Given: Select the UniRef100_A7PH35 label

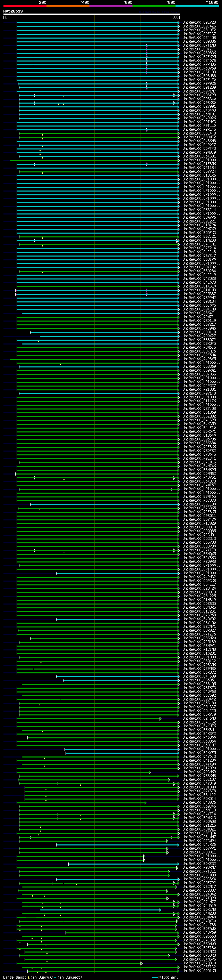Looking at the screenshot, I should point(199,64).
